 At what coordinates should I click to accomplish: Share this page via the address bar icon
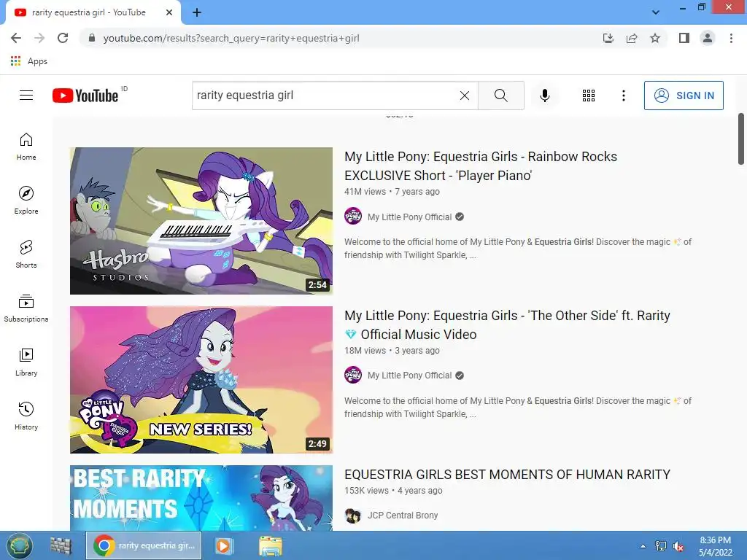pyautogui.click(x=632, y=38)
